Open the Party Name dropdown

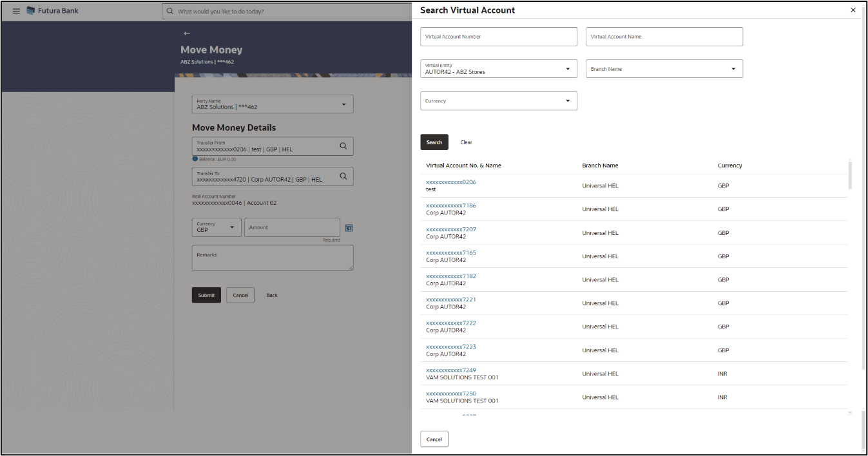pos(343,104)
